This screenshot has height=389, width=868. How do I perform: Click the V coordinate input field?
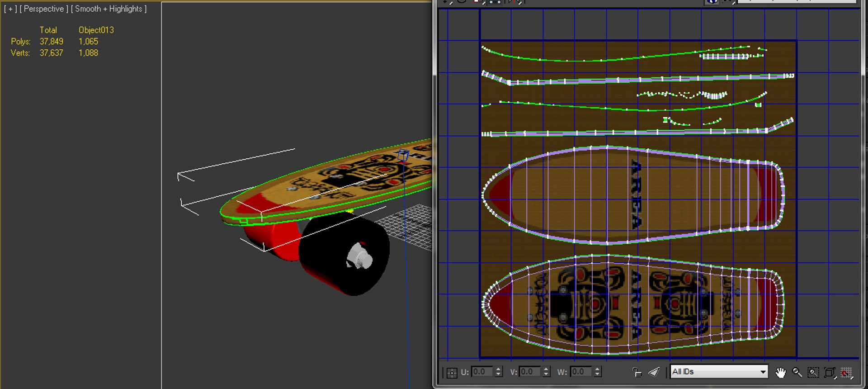click(x=531, y=372)
